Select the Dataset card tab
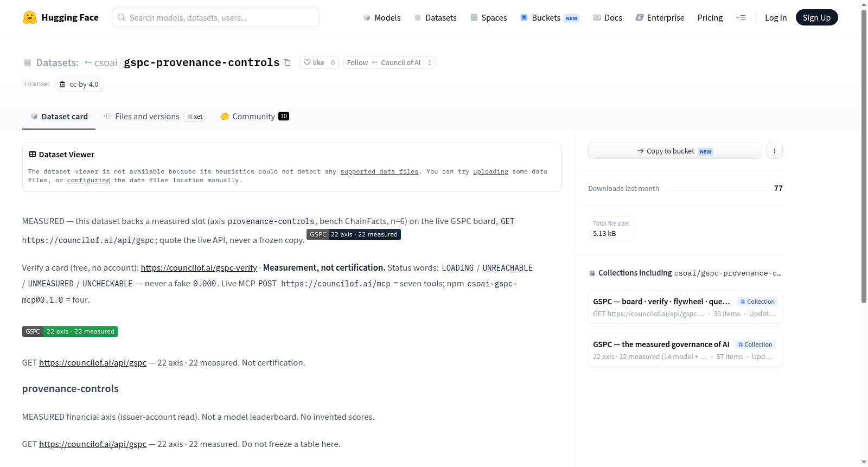The image size is (868, 467). tap(59, 117)
